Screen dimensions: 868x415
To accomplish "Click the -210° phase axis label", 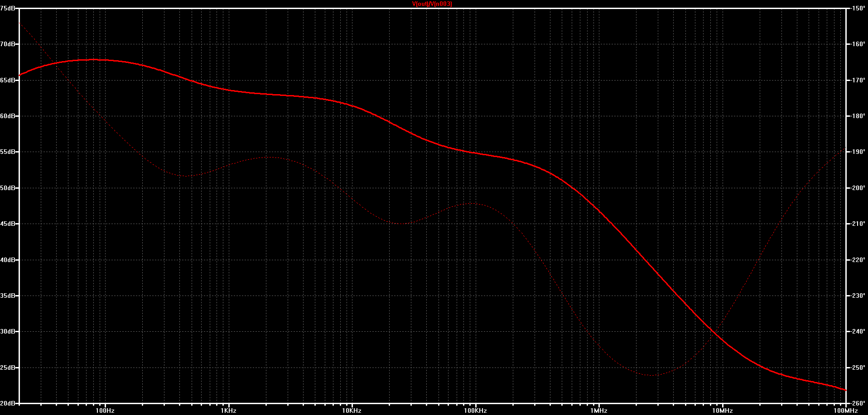I will (x=858, y=224).
